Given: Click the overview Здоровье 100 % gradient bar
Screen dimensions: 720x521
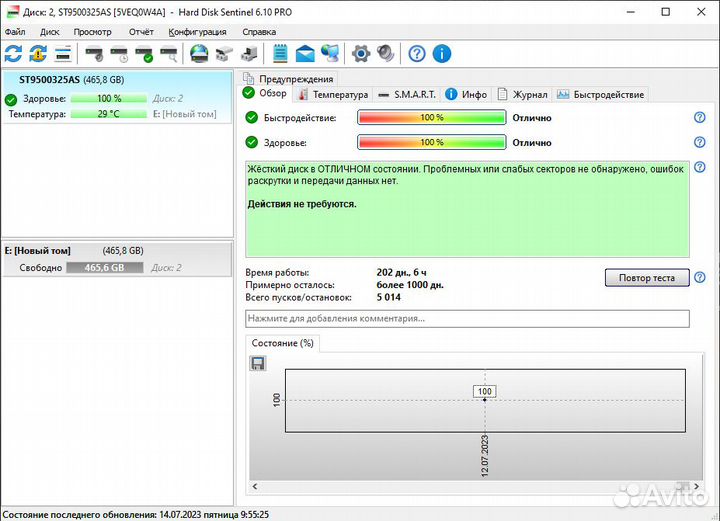Looking at the screenshot, I should click(432, 142).
